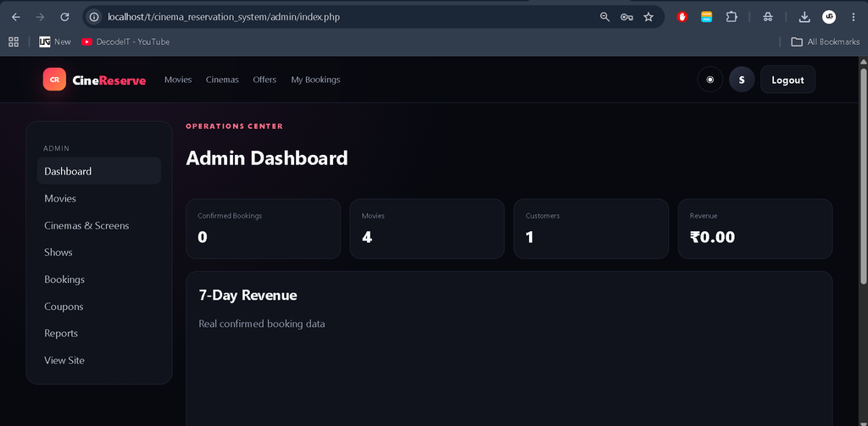This screenshot has height=426, width=868.
Task: Open Shows in the admin sidebar
Action: click(99, 252)
